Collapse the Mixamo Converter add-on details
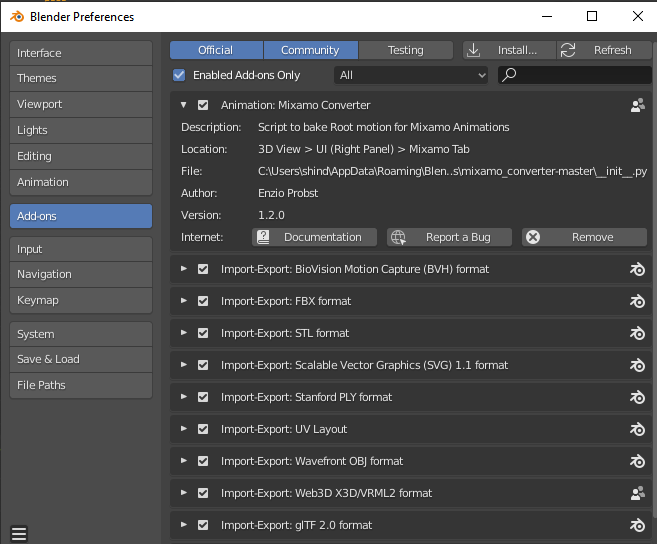The height and width of the screenshot is (544, 657). [184, 105]
